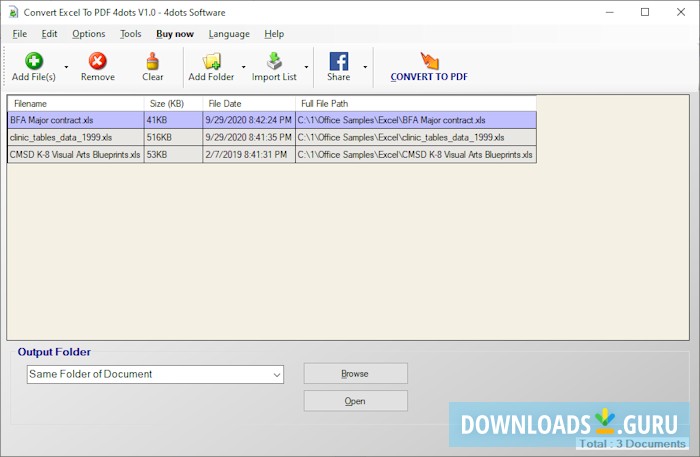Viewport: 700px width, 457px height.
Task: Click the full path of CMSD K-8 Visual Arts Blueprints.xls
Action: click(x=416, y=154)
